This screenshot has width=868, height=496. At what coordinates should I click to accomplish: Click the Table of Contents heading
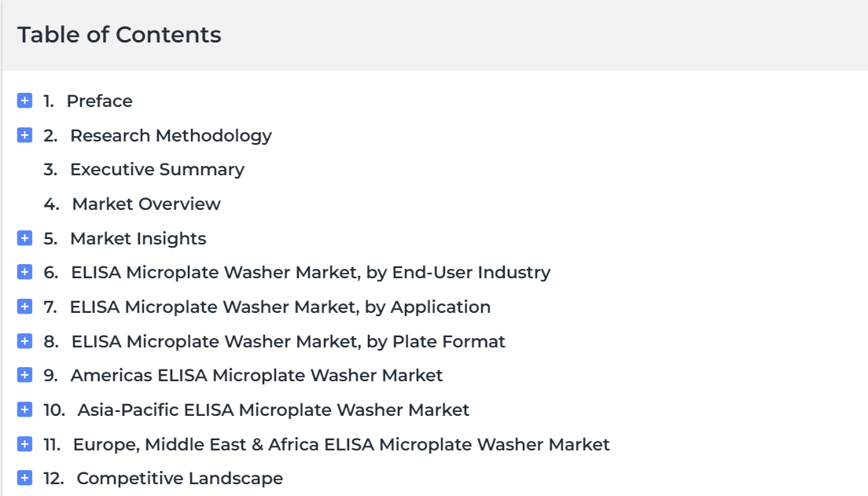pyautogui.click(x=120, y=35)
